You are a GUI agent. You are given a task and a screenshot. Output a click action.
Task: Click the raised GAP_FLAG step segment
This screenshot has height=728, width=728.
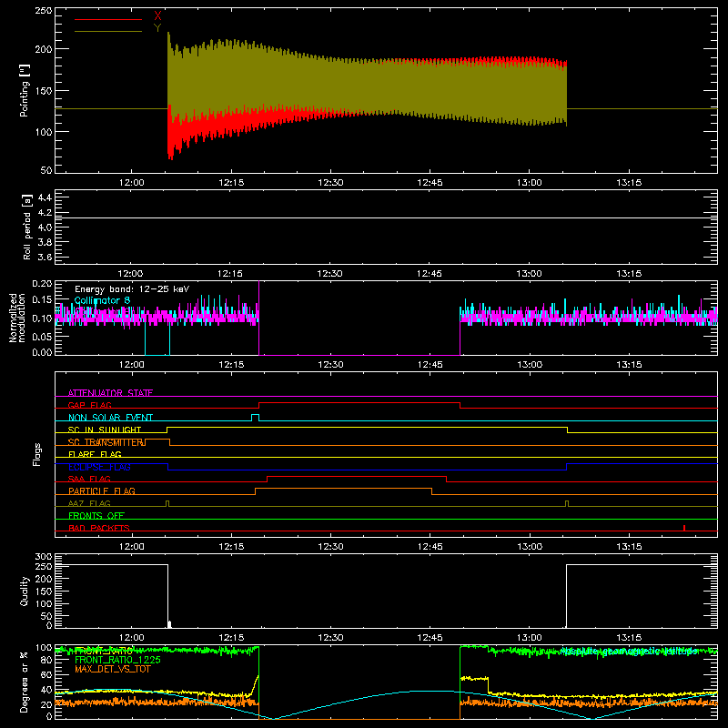click(x=359, y=402)
